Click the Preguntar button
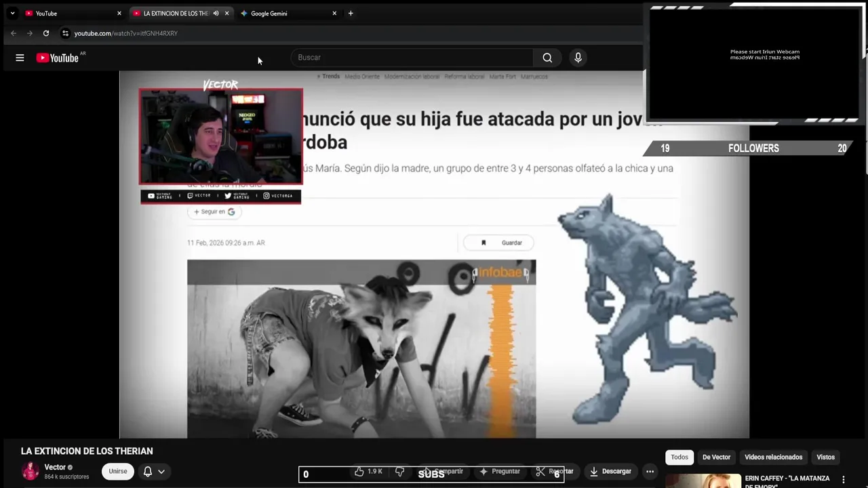 coord(500,471)
